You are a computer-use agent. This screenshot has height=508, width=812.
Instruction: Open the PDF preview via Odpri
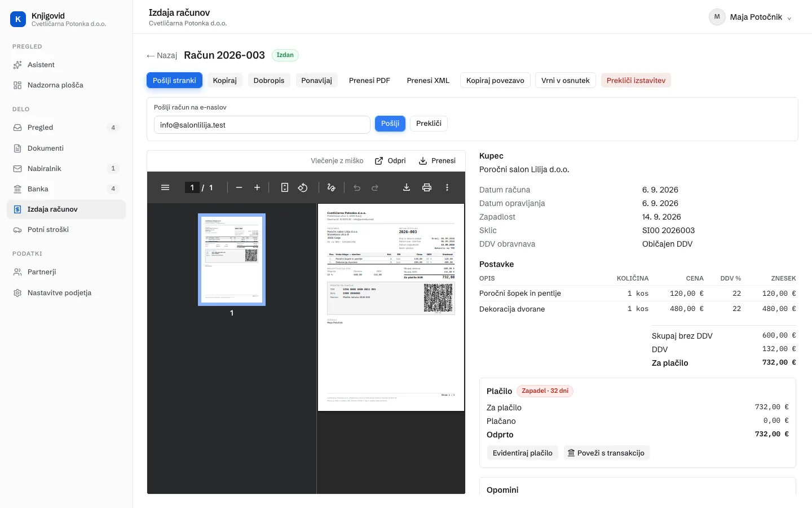(x=390, y=161)
